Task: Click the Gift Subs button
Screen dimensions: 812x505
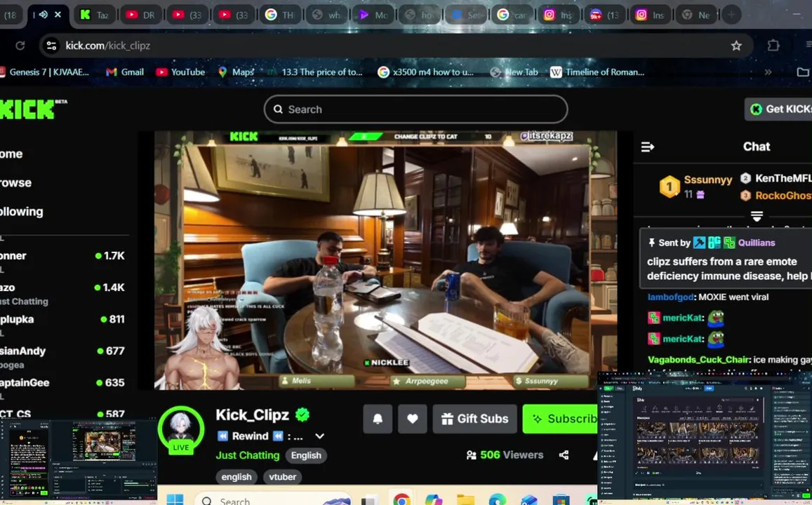Action: [475, 419]
